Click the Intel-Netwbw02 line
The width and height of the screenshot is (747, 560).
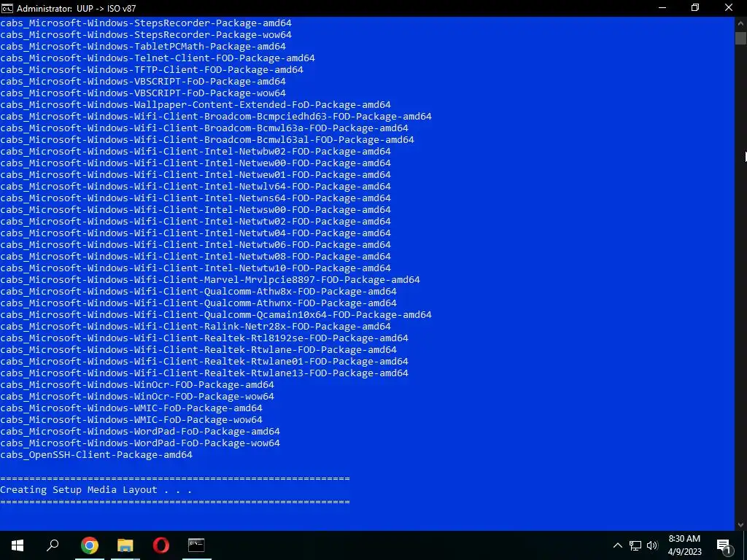coord(196,152)
